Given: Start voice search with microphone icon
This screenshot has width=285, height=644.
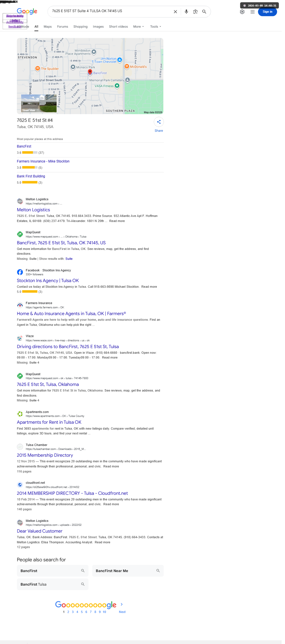Looking at the screenshot, I should (186, 12).
